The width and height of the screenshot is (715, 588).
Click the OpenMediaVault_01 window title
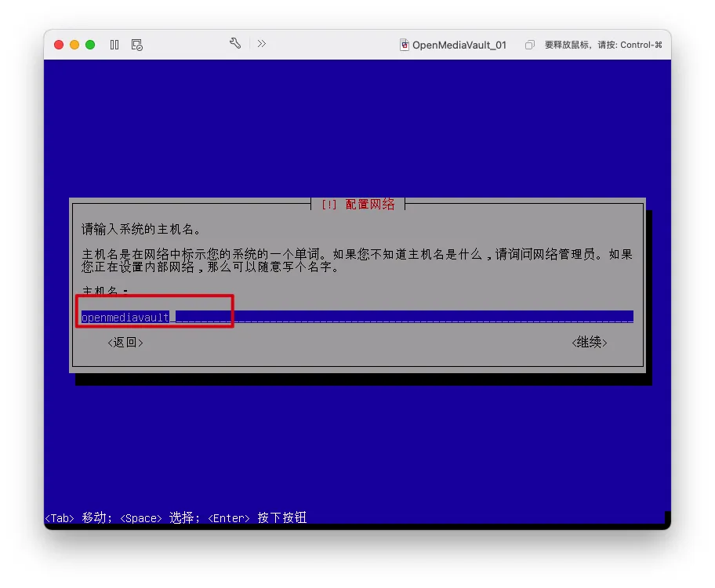[x=459, y=45]
